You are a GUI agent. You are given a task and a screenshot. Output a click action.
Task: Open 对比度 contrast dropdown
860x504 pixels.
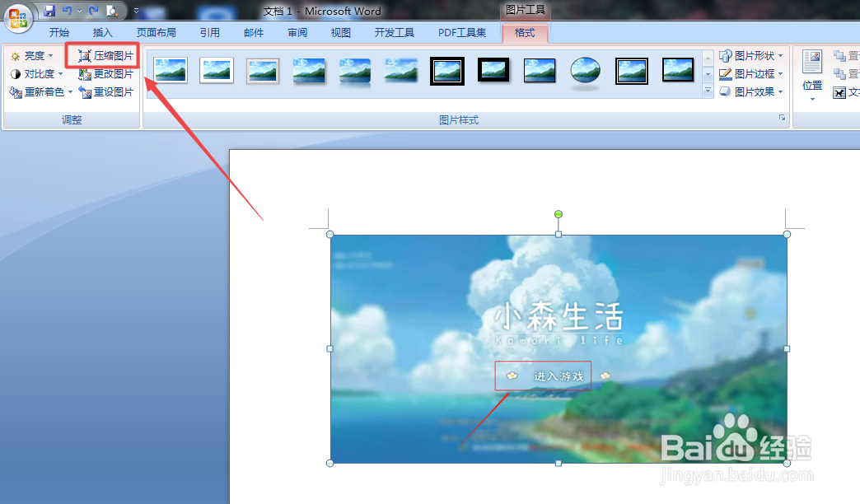coord(37,74)
